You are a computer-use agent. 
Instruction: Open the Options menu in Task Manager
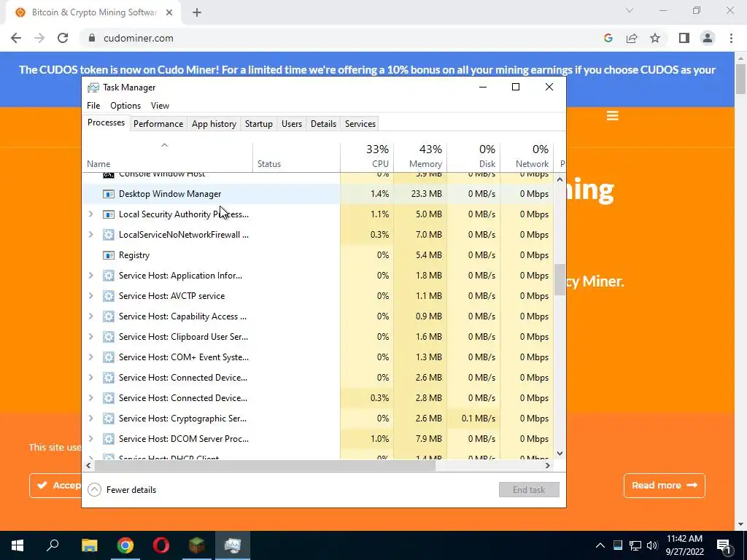coord(125,106)
